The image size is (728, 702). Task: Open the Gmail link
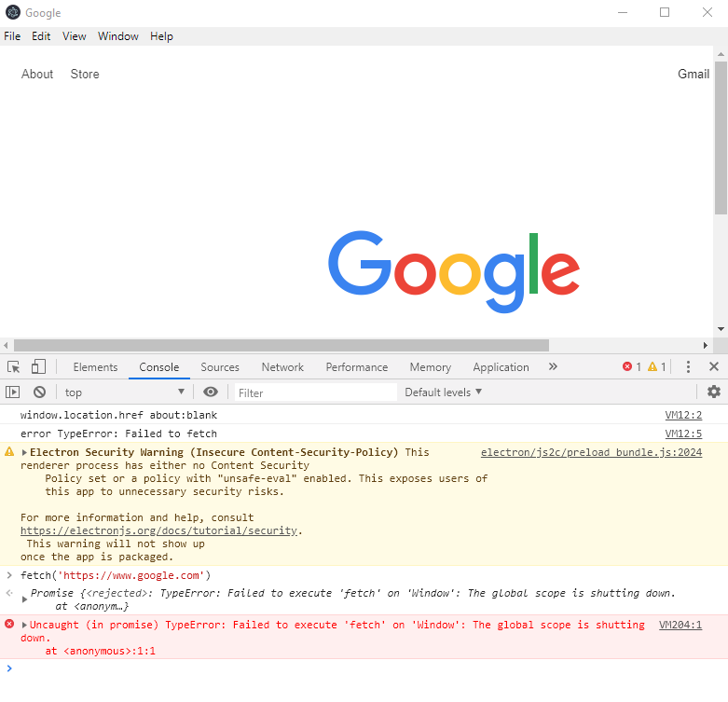click(694, 74)
